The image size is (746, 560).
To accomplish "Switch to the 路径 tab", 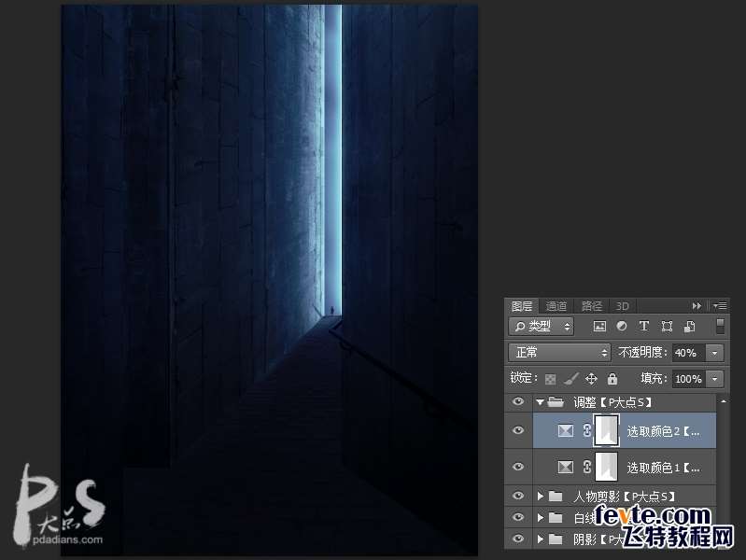I will point(592,306).
